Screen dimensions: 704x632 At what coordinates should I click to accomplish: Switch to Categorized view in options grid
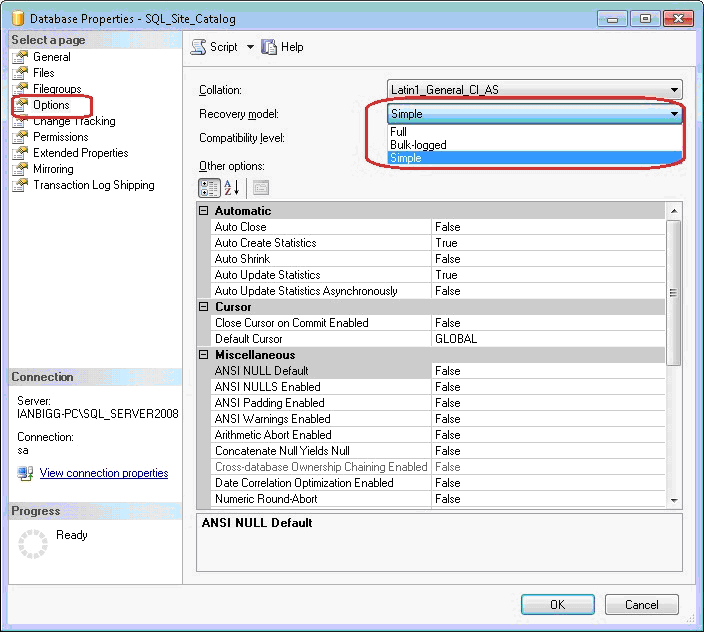[x=210, y=187]
